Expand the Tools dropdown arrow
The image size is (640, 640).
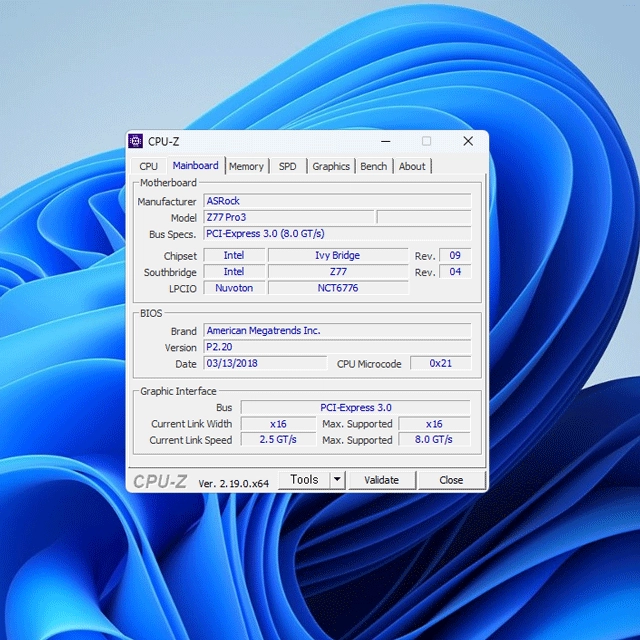(x=337, y=480)
